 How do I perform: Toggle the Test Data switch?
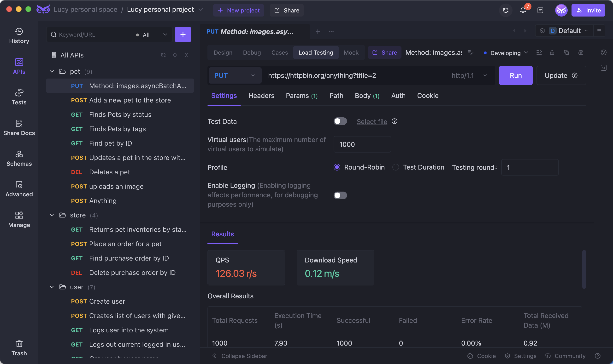[x=340, y=121]
